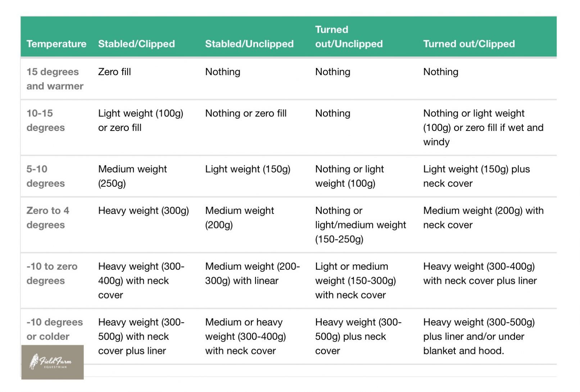
Task: Click the Stabled/Clipped column header
Action: (136, 44)
